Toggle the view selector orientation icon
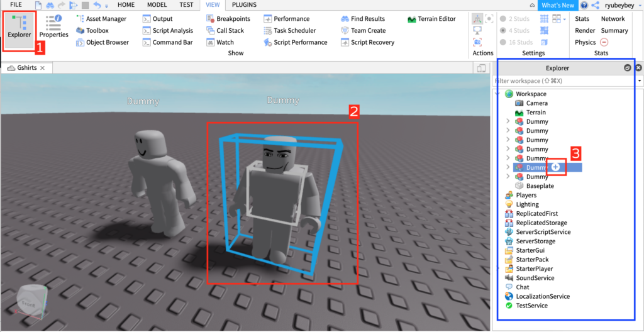The image size is (644, 332). 477,18
